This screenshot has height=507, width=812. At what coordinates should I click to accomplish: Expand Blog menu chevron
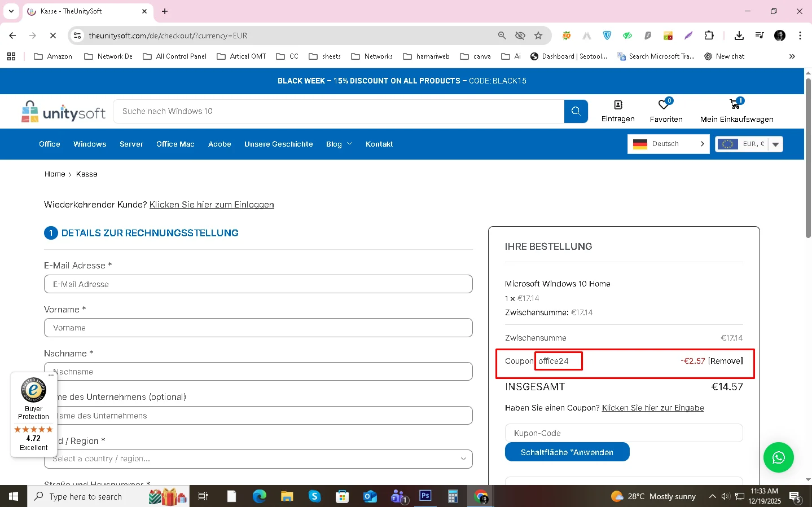click(349, 144)
